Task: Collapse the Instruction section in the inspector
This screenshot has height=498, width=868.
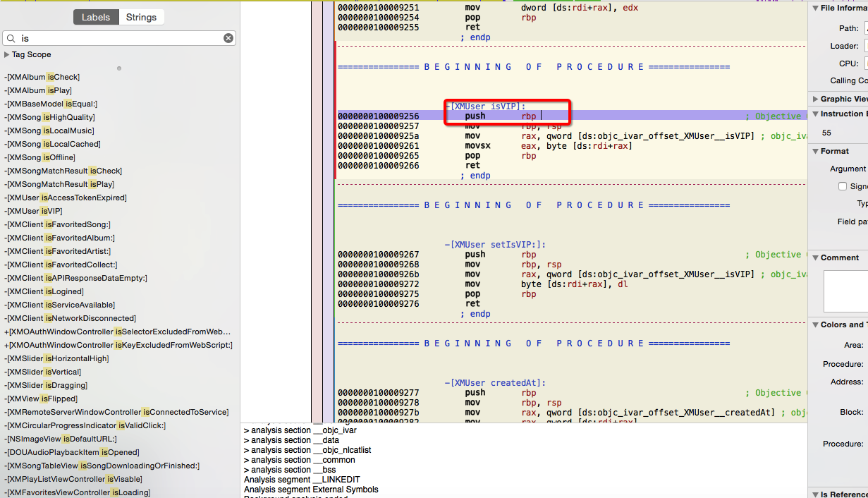Action: [815, 114]
